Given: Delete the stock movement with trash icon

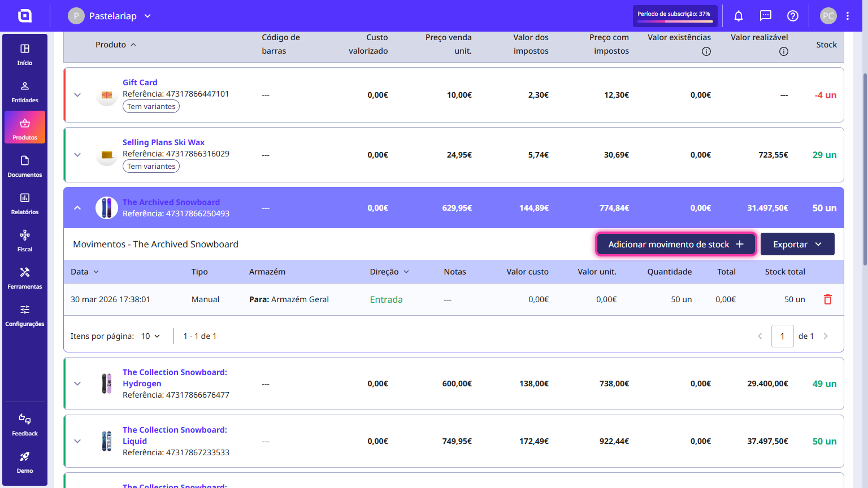Looking at the screenshot, I should pos(828,299).
